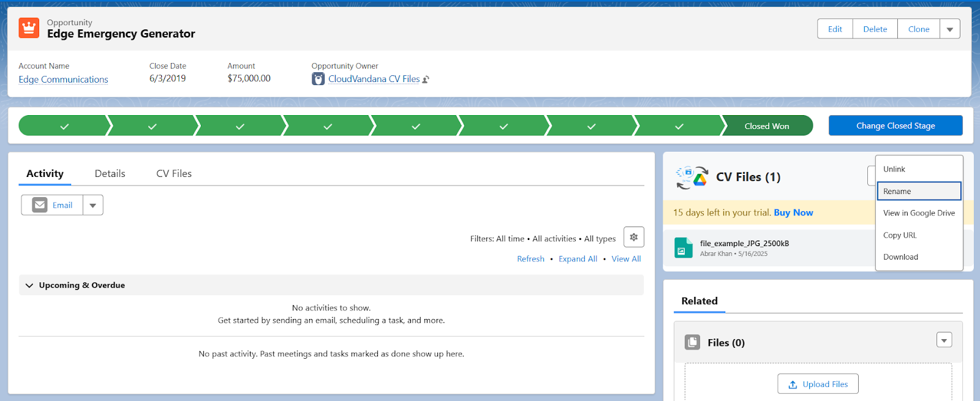The image size is (980, 401).
Task: Click the CV Files (1) heading
Action: tap(748, 177)
